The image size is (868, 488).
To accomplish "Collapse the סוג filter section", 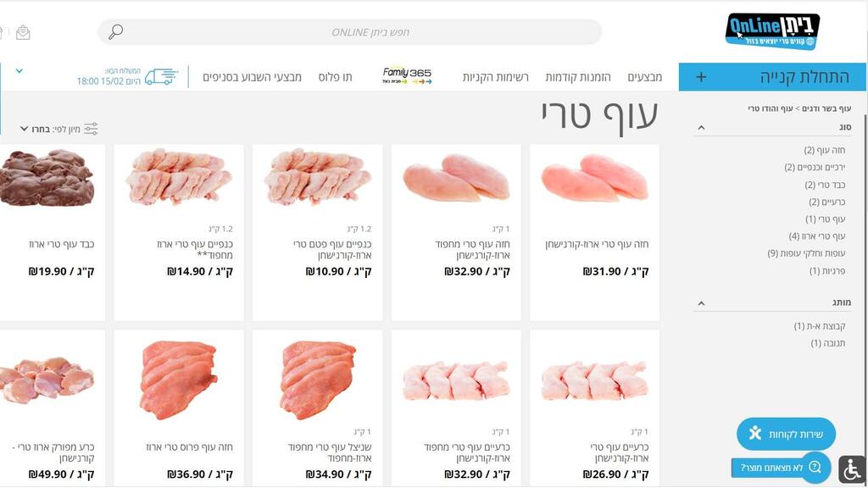I will [x=701, y=128].
